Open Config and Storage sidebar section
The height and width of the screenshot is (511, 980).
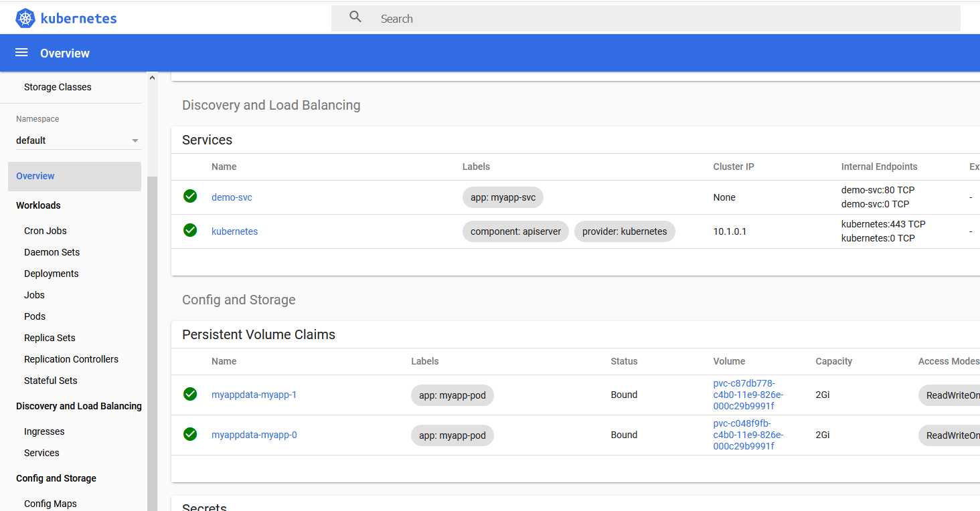56,478
